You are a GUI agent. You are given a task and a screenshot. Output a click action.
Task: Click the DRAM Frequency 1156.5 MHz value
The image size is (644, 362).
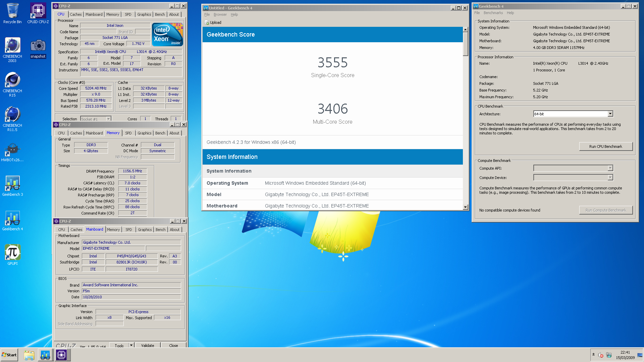[132, 171]
